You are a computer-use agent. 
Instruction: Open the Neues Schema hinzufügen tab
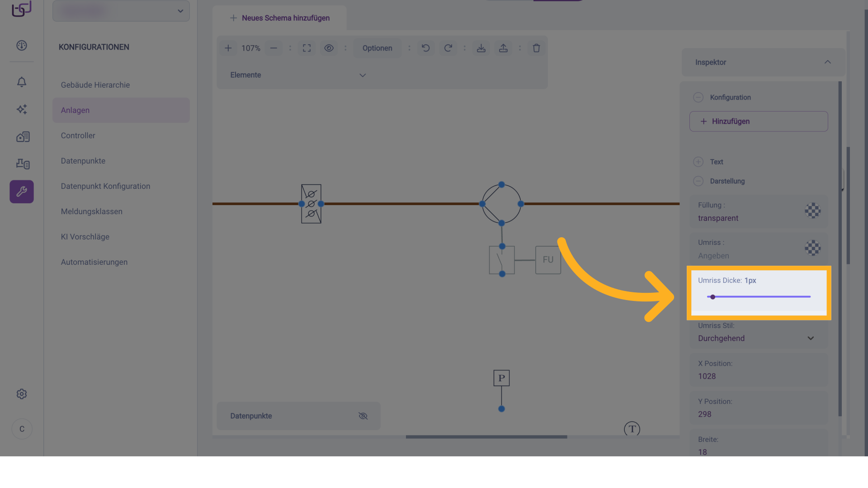coord(280,18)
